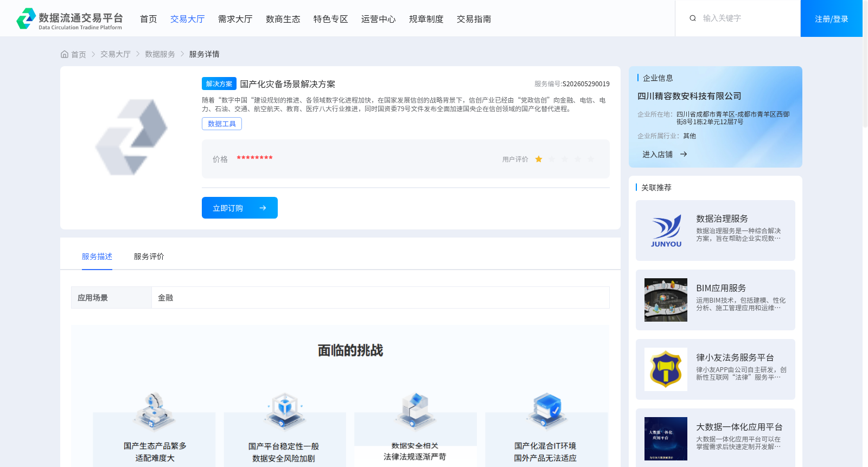The width and height of the screenshot is (868, 467).
Task: Click the 数据安全相关 challenge icon
Action: click(415, 411)
